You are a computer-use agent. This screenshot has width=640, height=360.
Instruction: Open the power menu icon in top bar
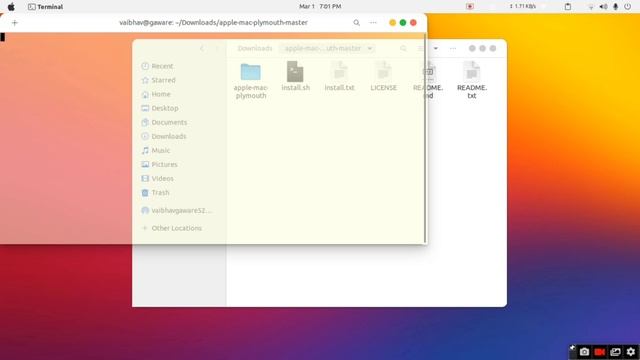tap(627, 7)
